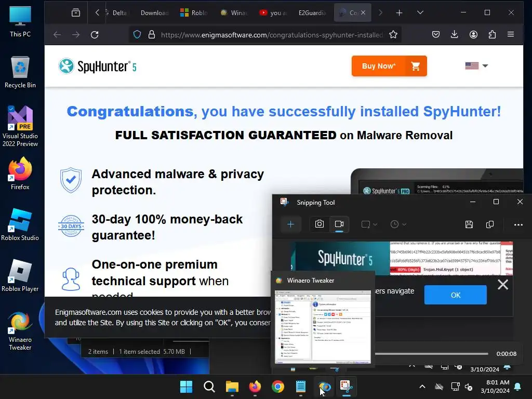Close the current Congratulations tab
Viewport: 532px width, 399px height.
(363, 12)
